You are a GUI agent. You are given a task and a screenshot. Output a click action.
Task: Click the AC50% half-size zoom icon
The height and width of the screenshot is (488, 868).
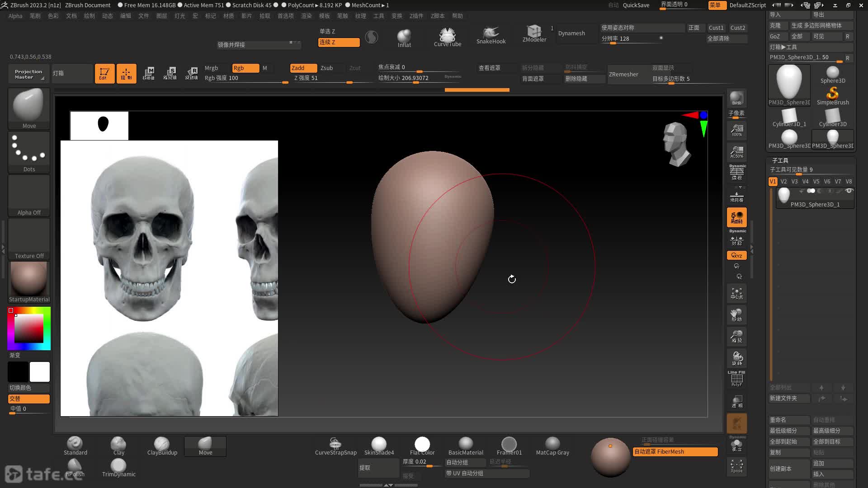pos(736,152)
